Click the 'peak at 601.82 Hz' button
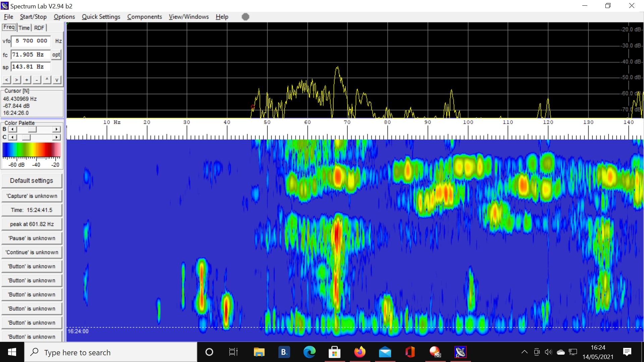 pyautogui.click(x=32, y=224)
